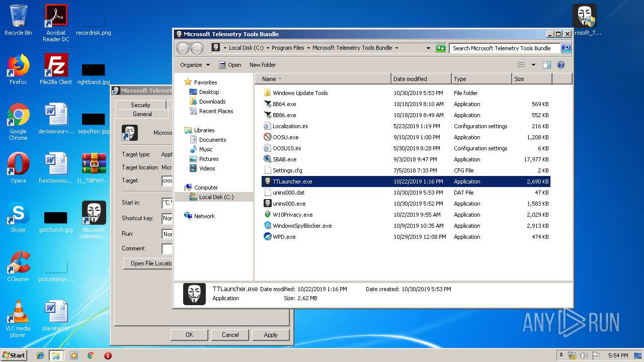Click the Comment field in Properties

[167, 249]
